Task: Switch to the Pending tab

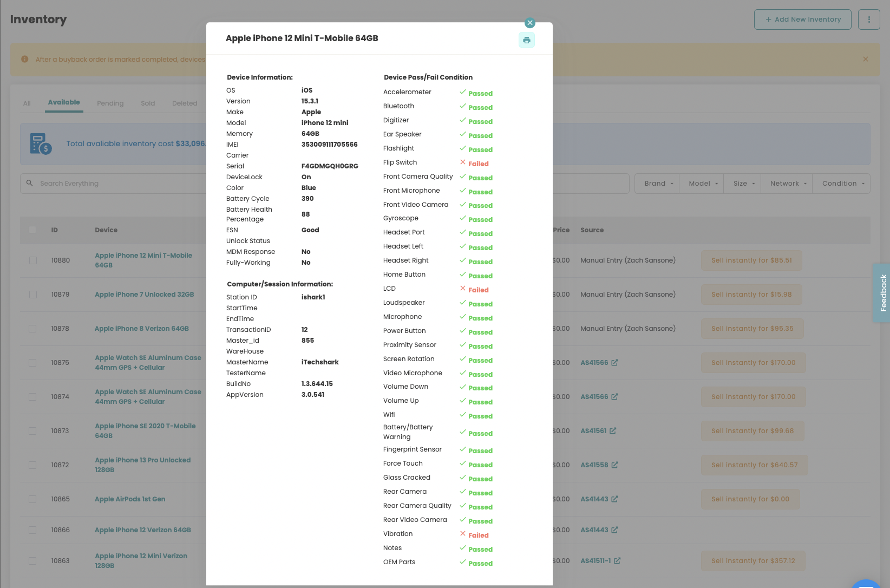Action: 110,103
